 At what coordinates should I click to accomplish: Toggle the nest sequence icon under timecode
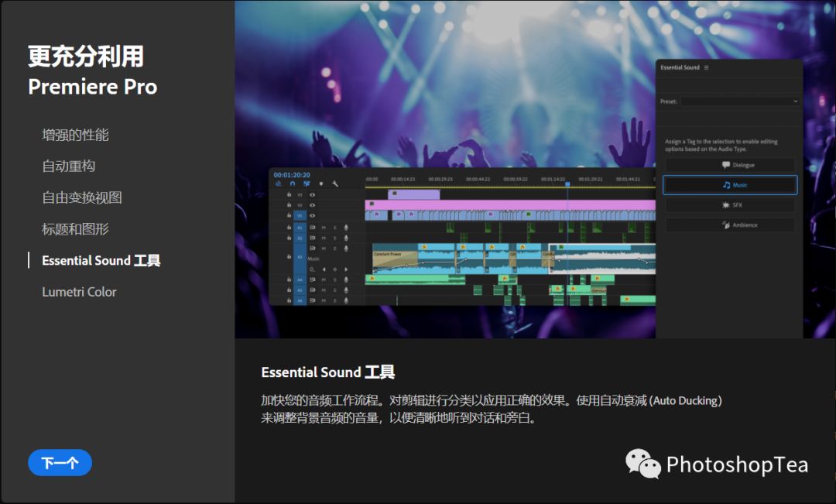tap(279, 183)
